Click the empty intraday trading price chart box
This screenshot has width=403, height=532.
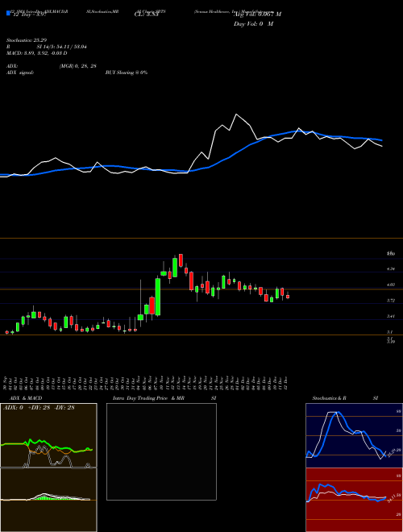161,451
